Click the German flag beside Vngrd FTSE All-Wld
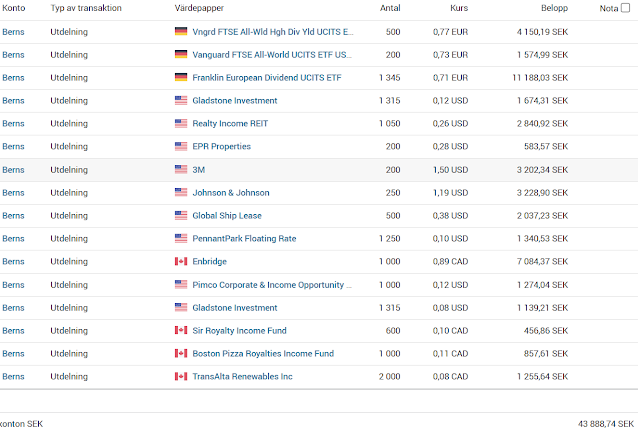The height and width of the screenshot is (430, 640). click(181, 31)
